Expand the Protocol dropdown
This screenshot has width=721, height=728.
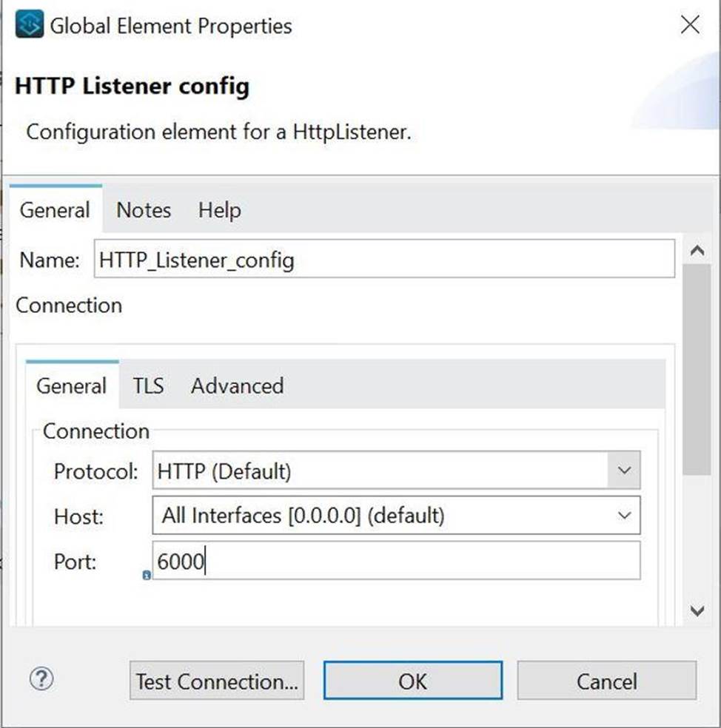pos(623,471)
